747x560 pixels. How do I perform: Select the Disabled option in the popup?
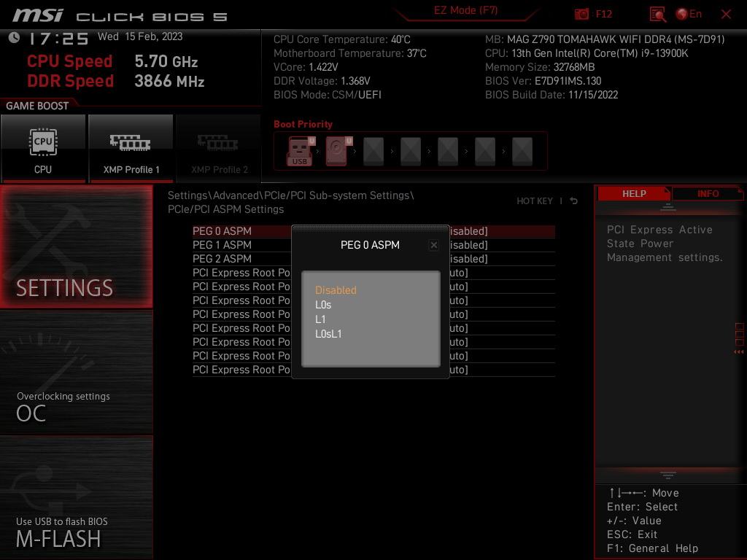point(336,290)
